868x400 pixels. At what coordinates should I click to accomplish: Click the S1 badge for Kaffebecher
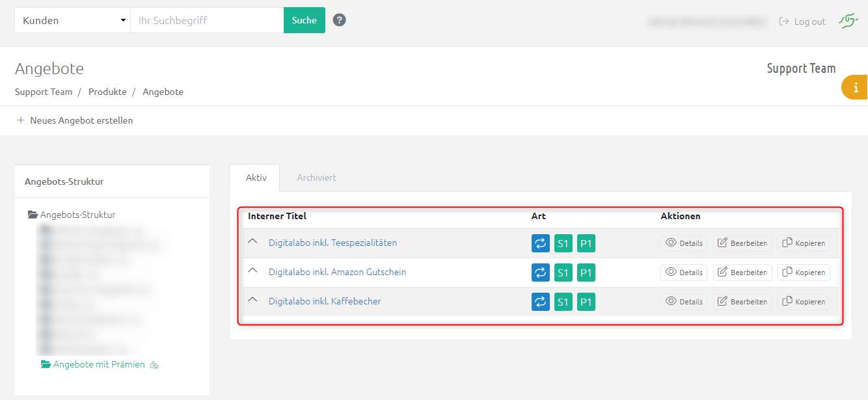(563, 302)
